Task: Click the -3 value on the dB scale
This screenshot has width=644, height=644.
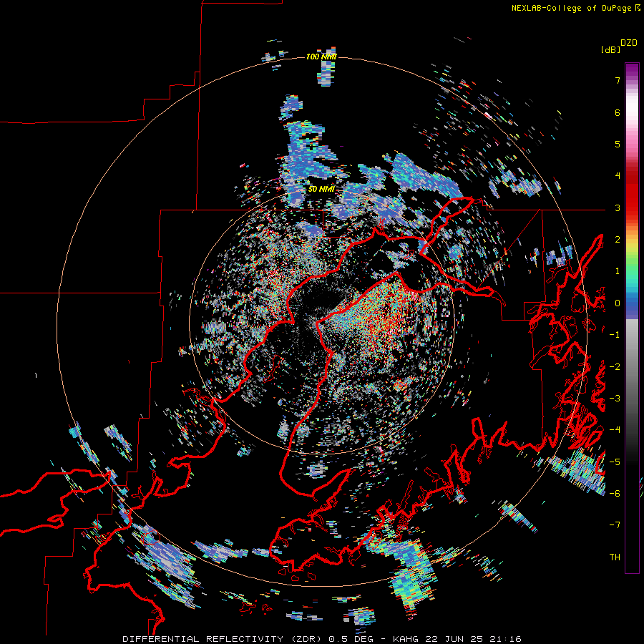Action: click(x=615, y=399)
